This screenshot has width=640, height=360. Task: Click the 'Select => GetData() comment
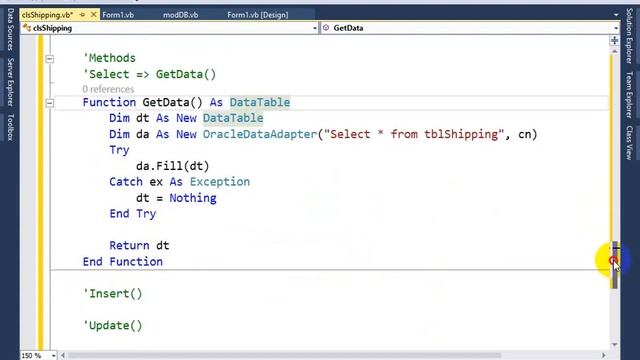coord(149,75)
